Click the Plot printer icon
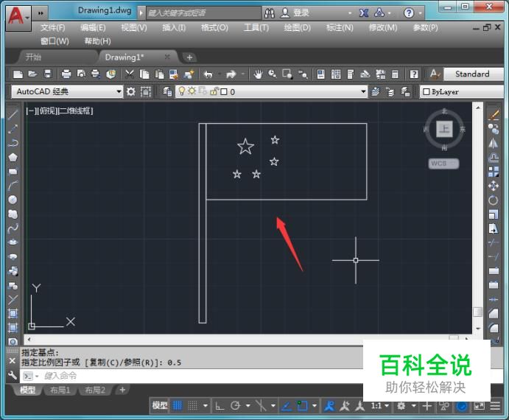Image resolution: width=509 pixels, height=420 pixels. pos(66,74)
